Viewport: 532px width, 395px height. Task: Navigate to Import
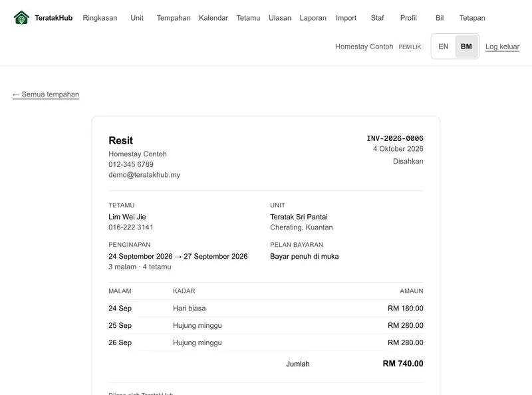pyautogui.click(x=346, y=18)
